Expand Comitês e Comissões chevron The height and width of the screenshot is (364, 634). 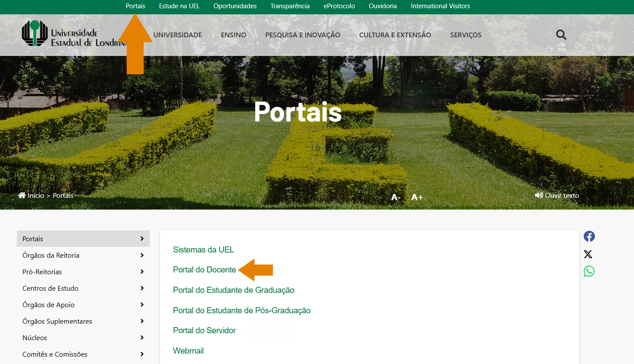(x=142, y=354)
